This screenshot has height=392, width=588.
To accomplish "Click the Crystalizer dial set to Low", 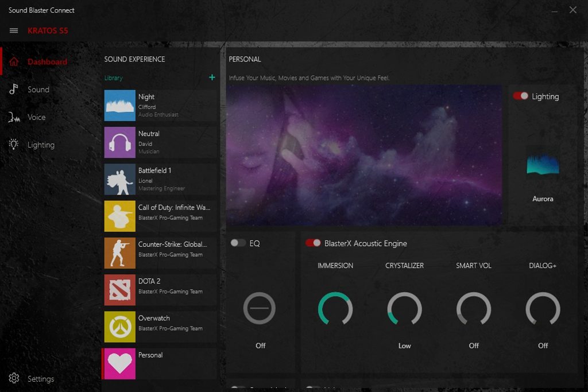I will pos(404,309).
